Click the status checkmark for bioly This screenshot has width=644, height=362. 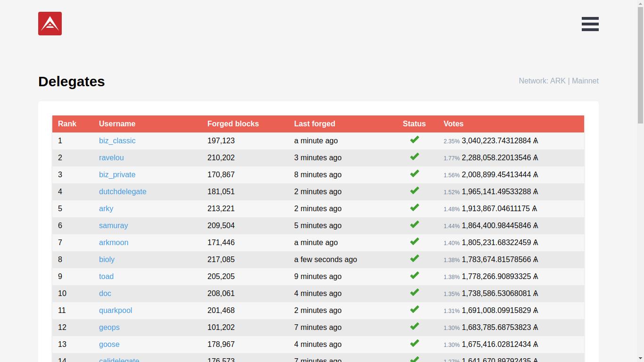[x=414, y=259]
